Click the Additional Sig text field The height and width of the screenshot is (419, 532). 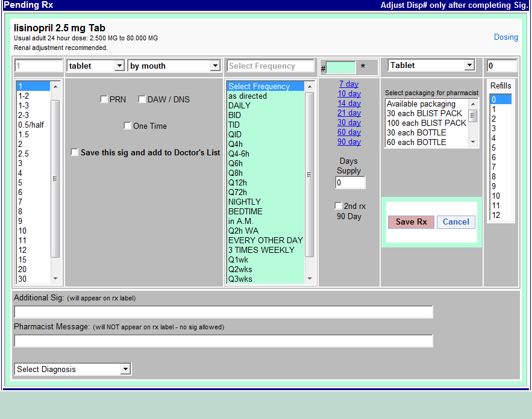pyautogui.click(x=224, y=312)
